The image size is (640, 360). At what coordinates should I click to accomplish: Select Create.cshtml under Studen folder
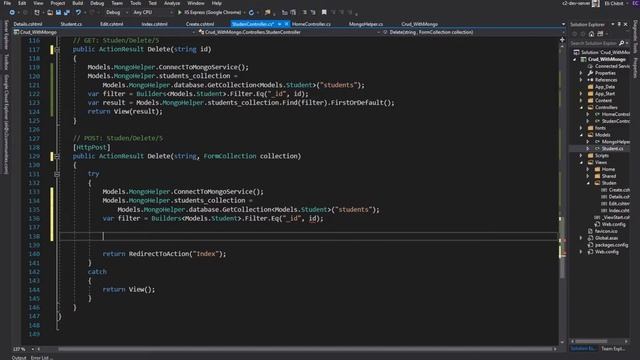(616, 190)
